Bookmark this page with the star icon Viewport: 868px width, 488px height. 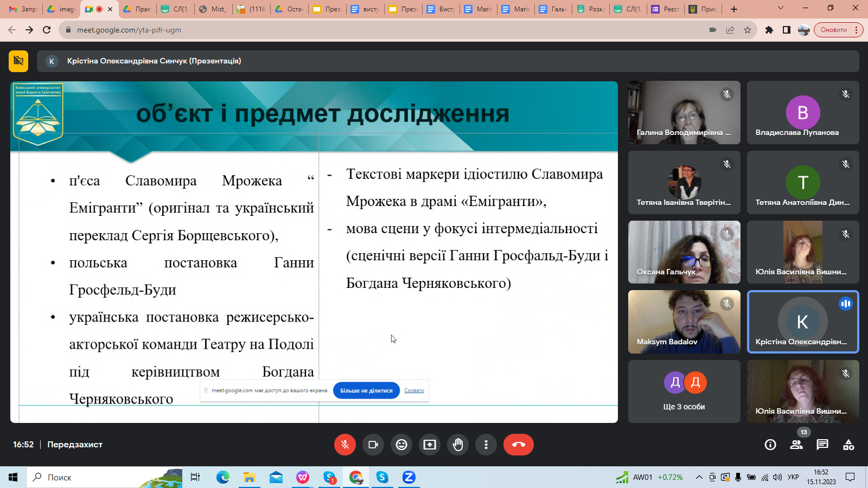748,30
